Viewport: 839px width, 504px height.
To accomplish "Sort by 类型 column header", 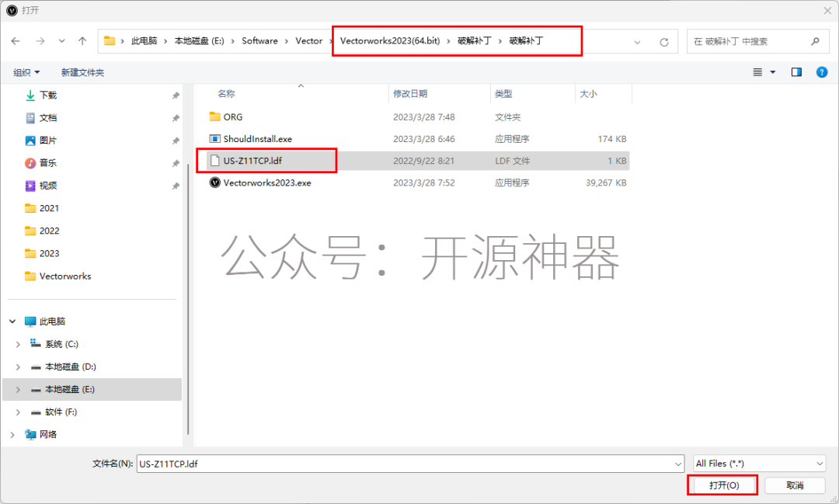I will 503,94.
